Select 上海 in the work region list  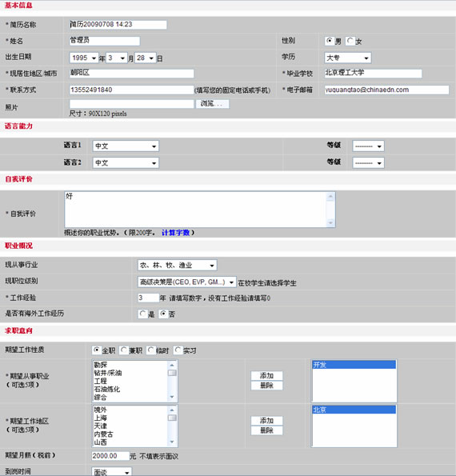coord(101,418)
